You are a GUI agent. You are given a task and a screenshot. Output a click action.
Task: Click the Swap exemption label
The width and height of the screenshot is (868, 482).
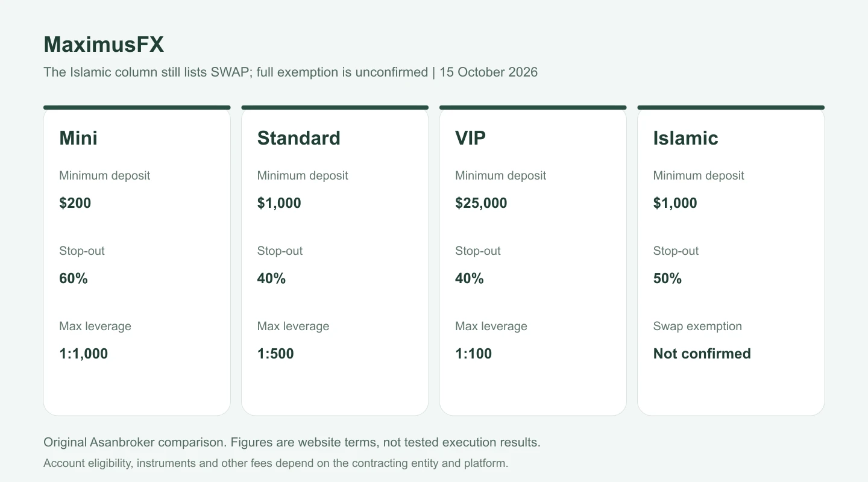tap(697, 327)
